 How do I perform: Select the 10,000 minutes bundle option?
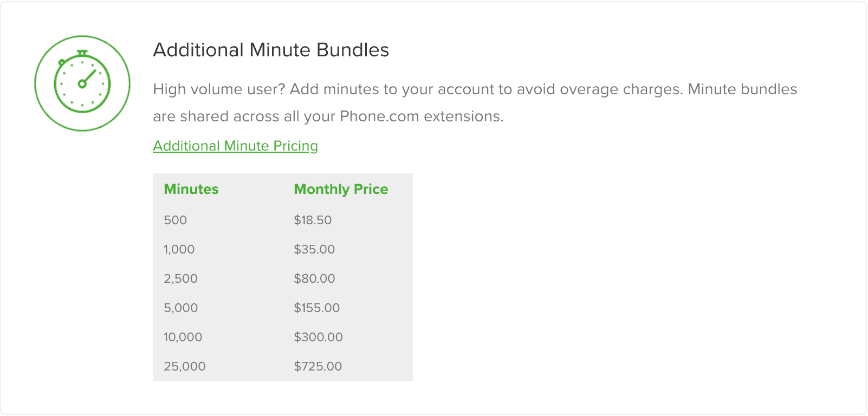tap(183, 336)
